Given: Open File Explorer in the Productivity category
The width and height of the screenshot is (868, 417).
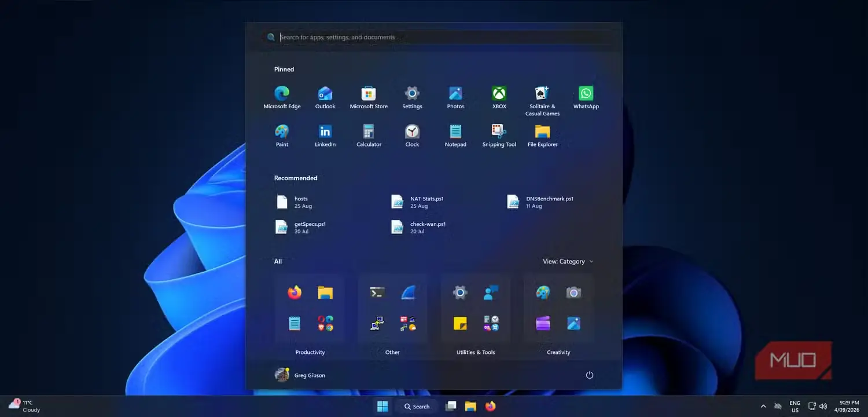Looking at the screenshot, I should [325, 292].
